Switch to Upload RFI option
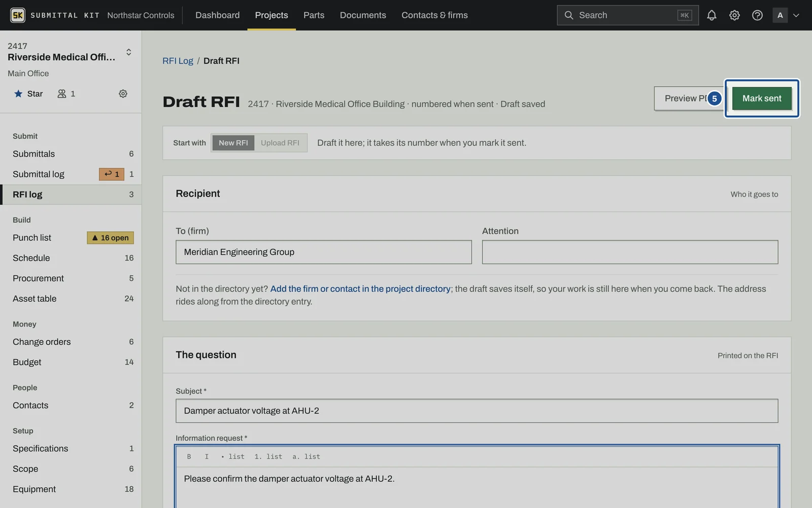This screenshot has height=508, width=812. 280,143
